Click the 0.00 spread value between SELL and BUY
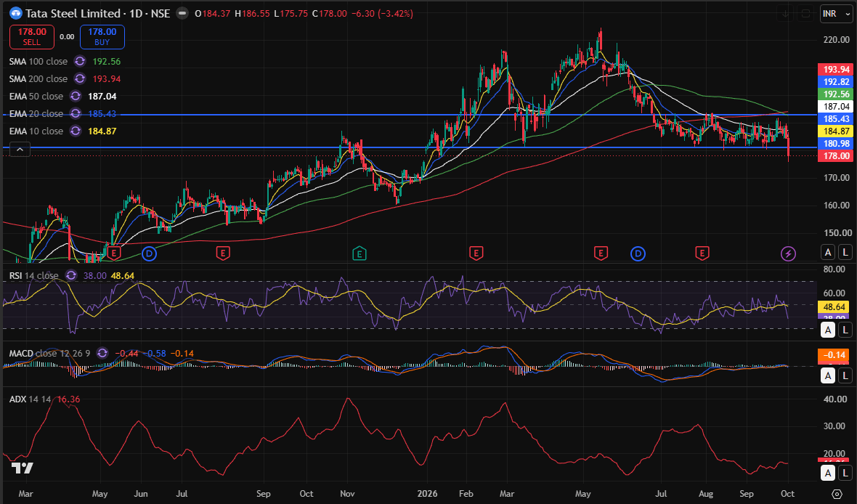 68,36
